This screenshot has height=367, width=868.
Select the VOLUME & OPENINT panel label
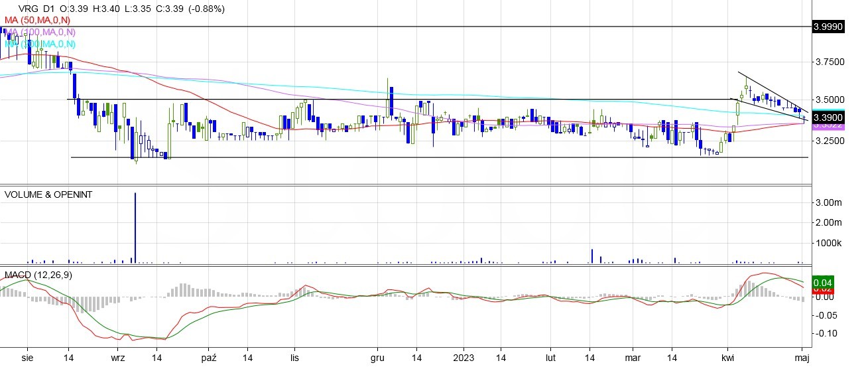pyautogui.click(x=48, y=194)
